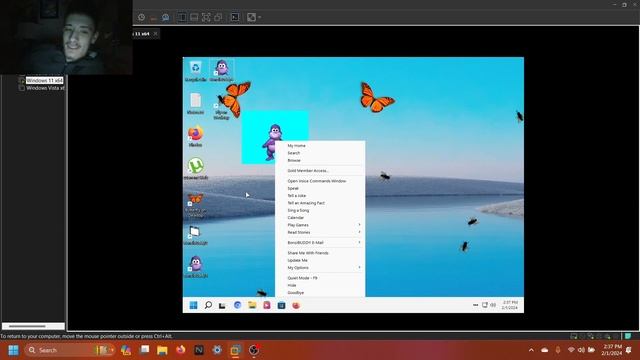Expand Play Games submenu
Viewport: 640px width, 360px height.
(320, 225)
